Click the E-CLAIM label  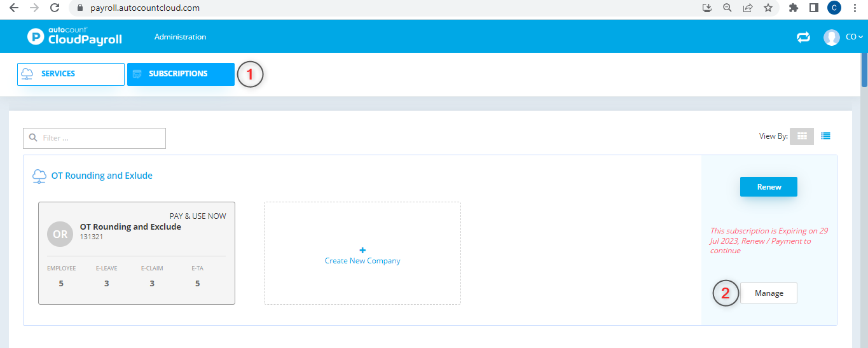152,268
